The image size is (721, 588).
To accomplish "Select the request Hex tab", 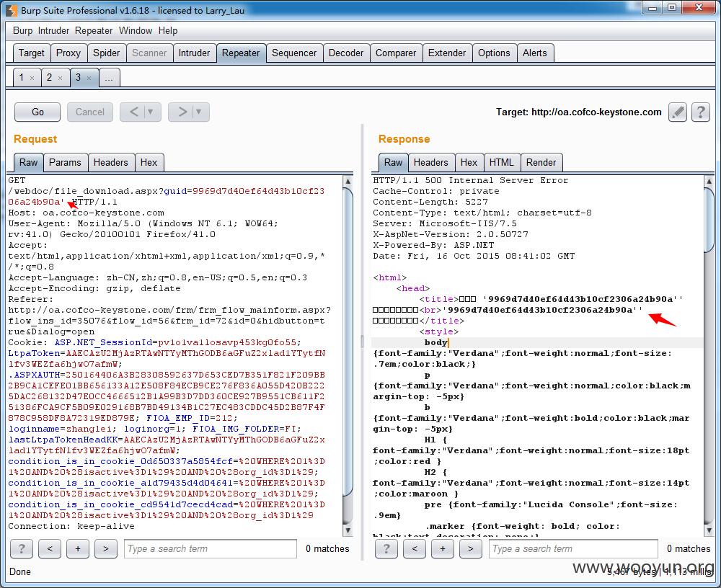I will click(x=149, y=162).
